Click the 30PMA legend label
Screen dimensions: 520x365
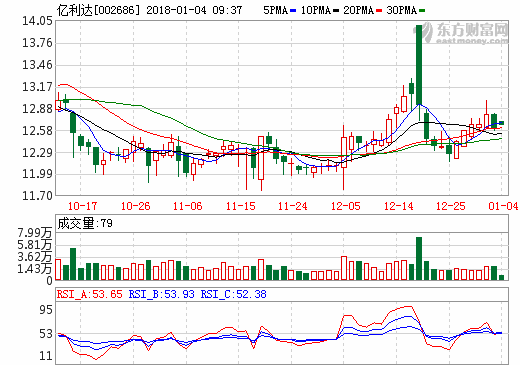pyautogui.click(x=402, y=10)
